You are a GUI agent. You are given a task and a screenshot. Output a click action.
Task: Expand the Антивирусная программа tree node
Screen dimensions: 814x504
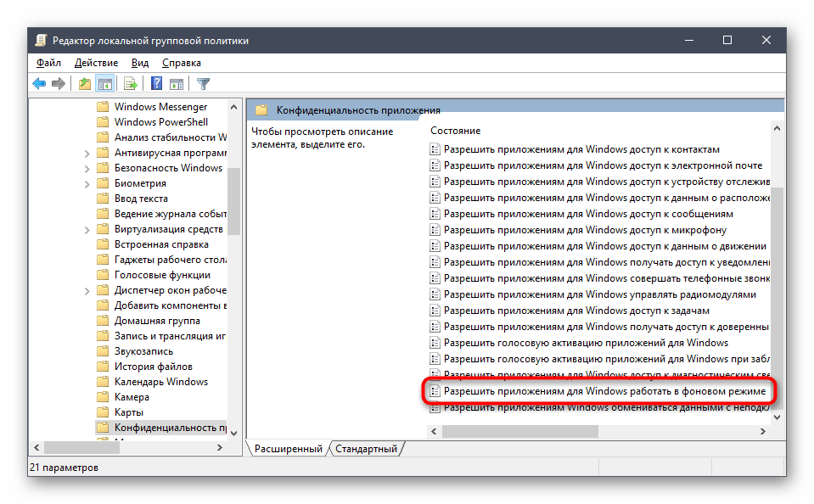[87, 151]
